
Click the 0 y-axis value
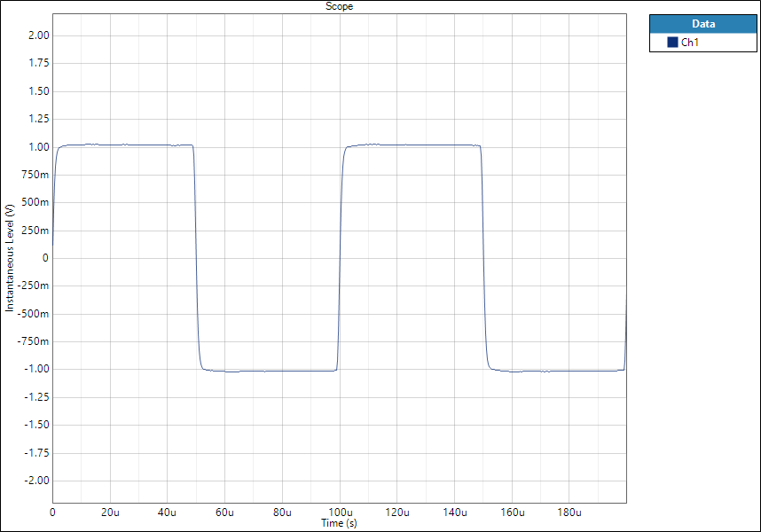click(45, 258)
